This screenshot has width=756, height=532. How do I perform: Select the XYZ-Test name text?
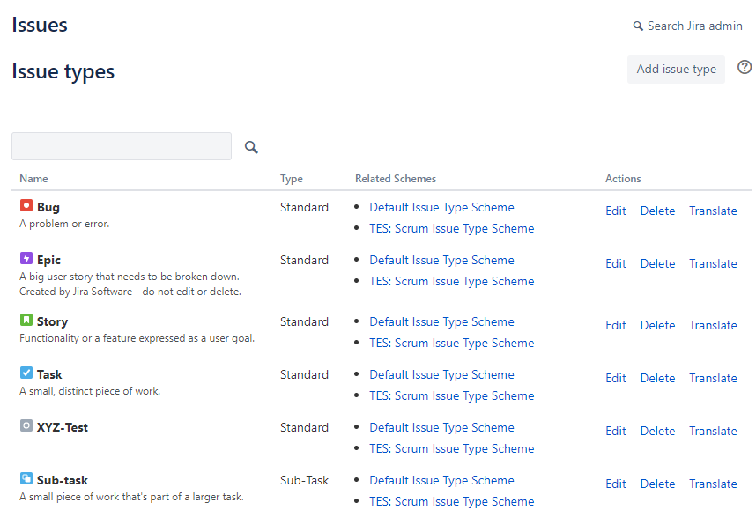[63, 428]
